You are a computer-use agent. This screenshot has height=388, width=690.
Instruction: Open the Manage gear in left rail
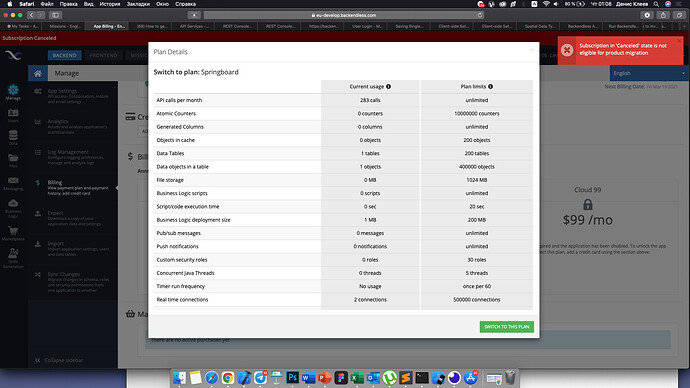point(13,92)
